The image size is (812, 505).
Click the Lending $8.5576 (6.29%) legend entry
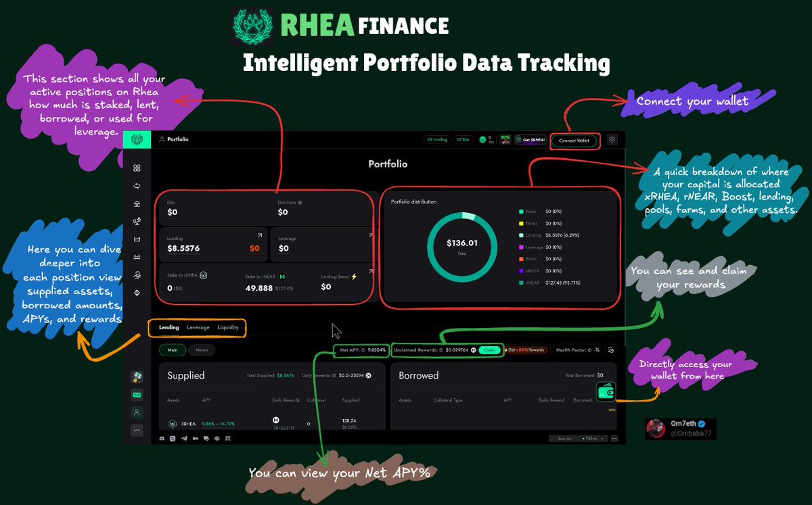[549, 235]
